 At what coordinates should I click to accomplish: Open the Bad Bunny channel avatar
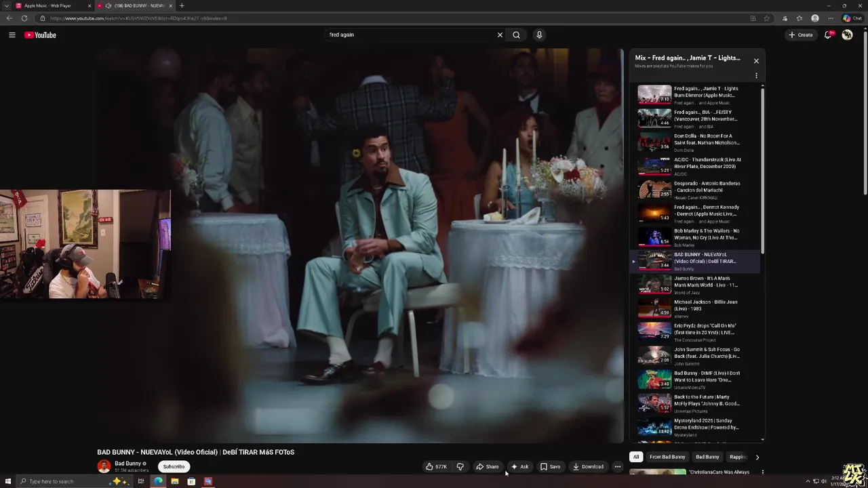coord(104,466)
